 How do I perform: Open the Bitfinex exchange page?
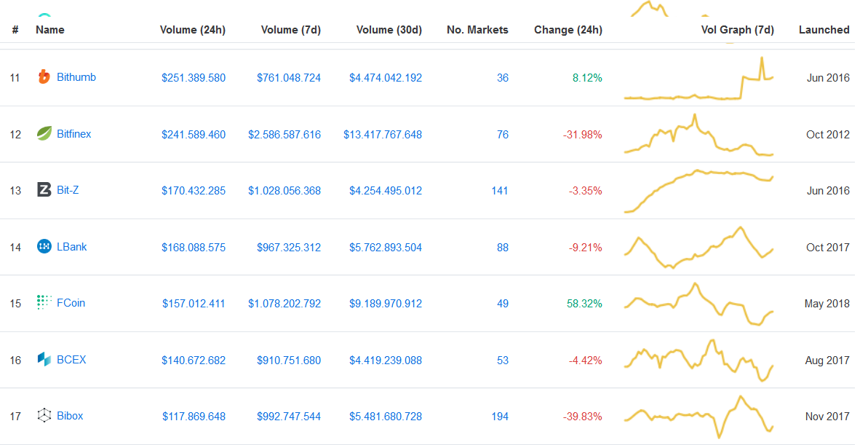(x=73, y=133)
